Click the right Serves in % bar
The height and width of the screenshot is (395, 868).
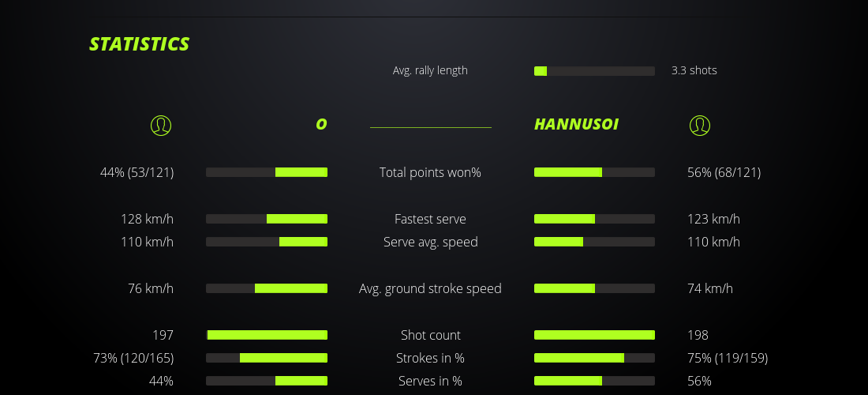click(594, 381)
